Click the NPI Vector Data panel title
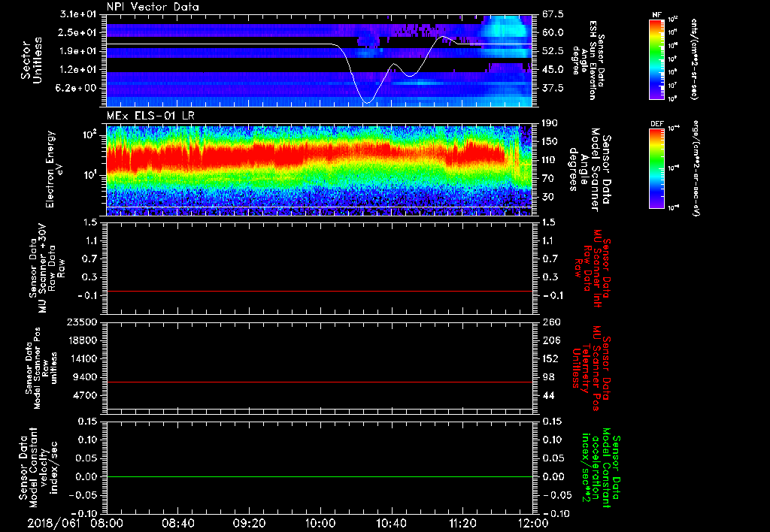The width and height of the screenshot is (770, 532). pos(153,6)
